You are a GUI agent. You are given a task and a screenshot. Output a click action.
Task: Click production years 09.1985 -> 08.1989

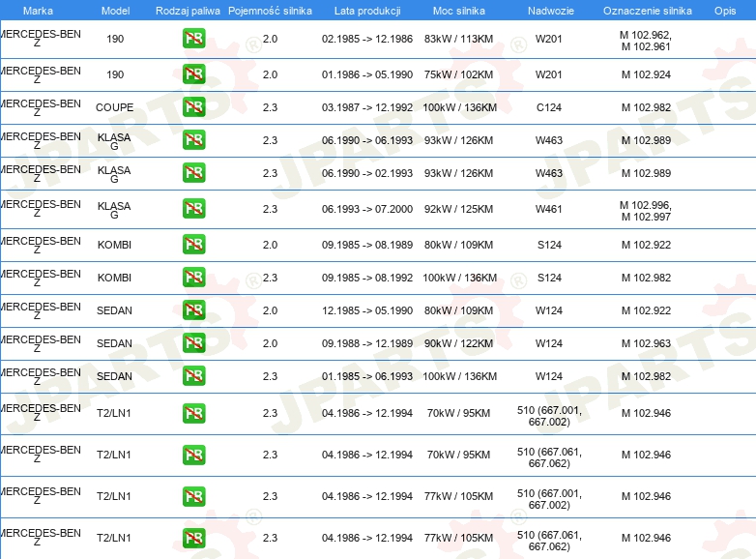point(367,245)
